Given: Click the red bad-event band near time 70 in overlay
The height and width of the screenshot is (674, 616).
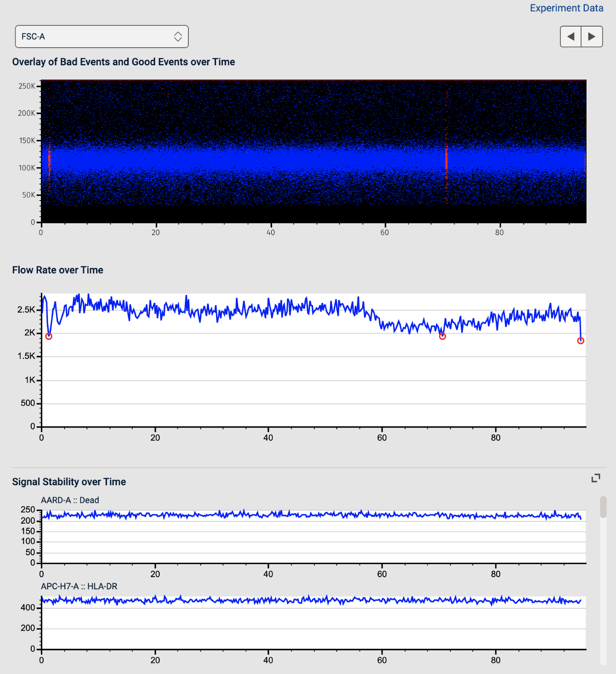Looking at the screenshot, I should point(446,158).
